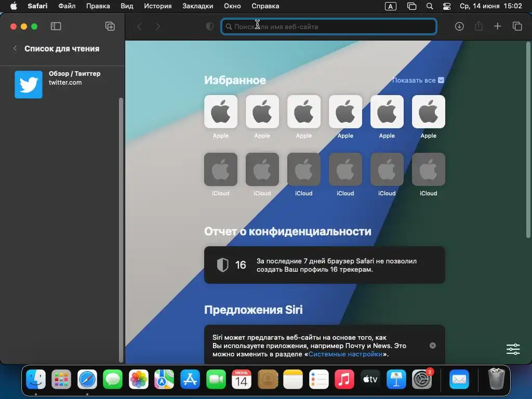The width and height of the screenshot is (532, 399).
Task: Go back with the toolbar back arrow
Action: pos(139,26)
